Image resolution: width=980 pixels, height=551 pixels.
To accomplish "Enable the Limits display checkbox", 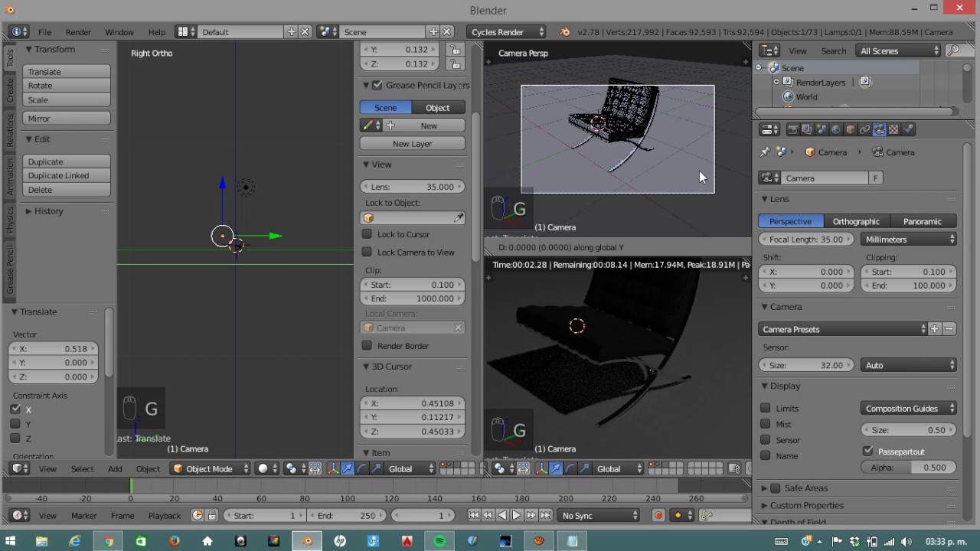I will pos(766,408).
